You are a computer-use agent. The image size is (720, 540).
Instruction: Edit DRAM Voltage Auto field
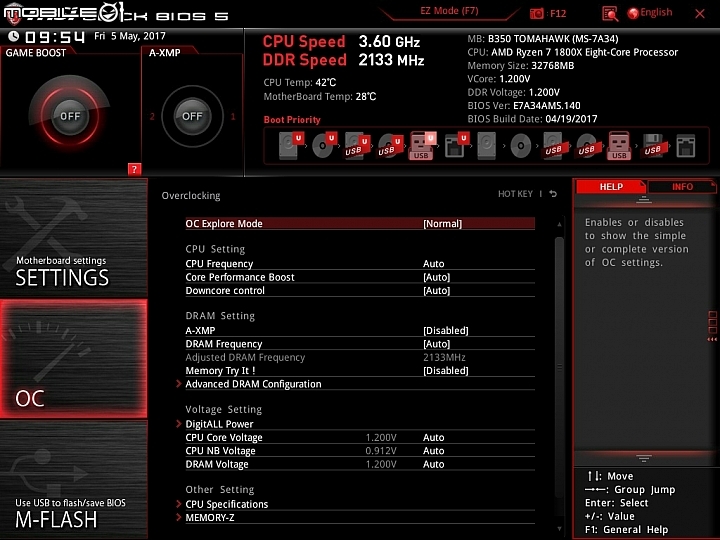[433, 464]
